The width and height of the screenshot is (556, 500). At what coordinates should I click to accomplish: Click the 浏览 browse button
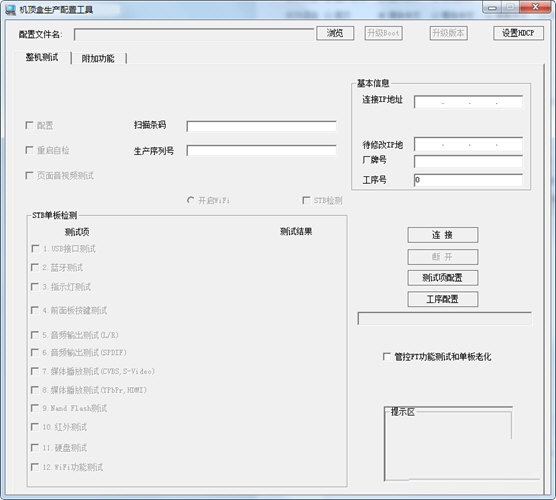point(335,33)
